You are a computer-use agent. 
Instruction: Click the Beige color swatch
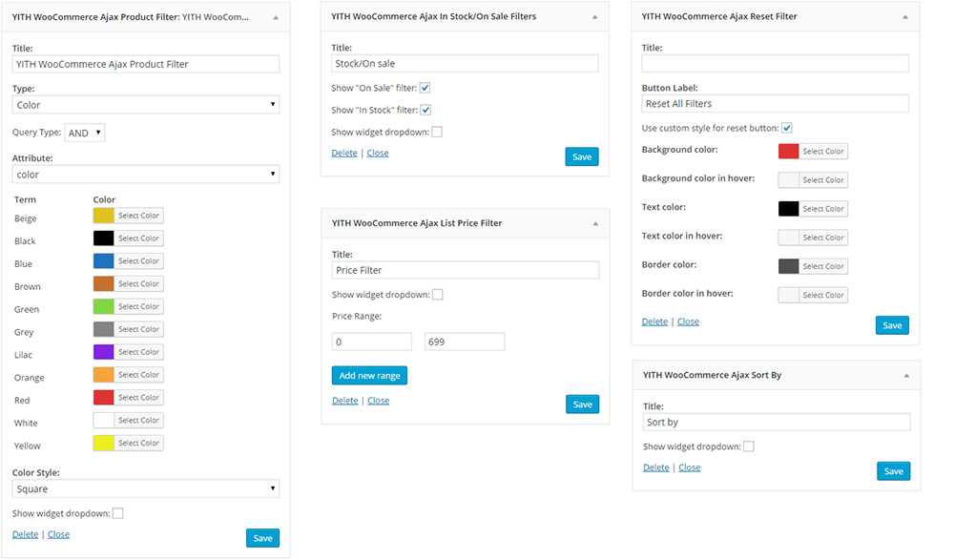tap(103, 216)
